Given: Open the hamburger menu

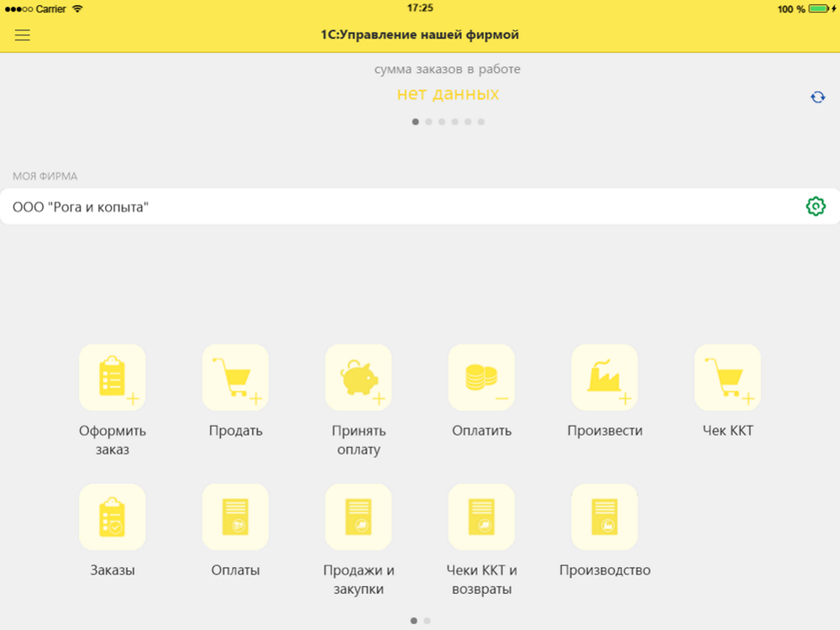Looking at the screenshot, I should [x=23, y=35].
